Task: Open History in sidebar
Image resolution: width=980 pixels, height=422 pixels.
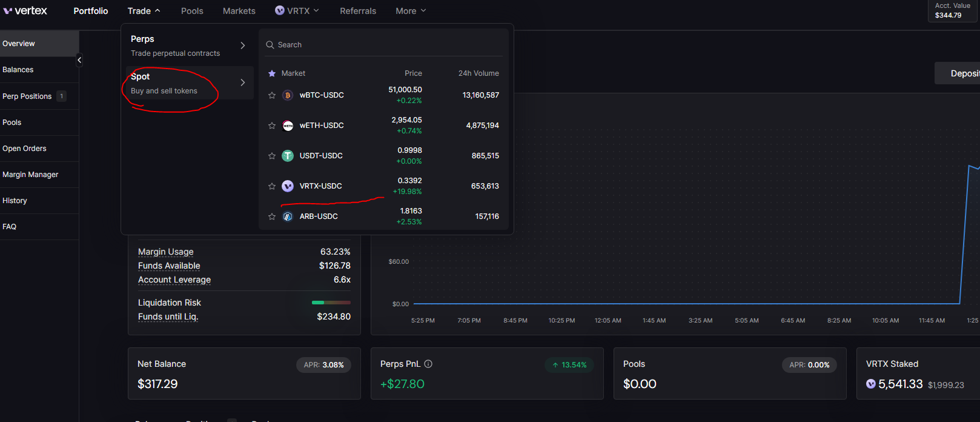Action: (39, 201)
